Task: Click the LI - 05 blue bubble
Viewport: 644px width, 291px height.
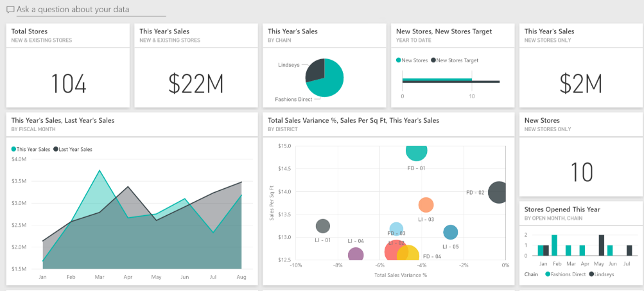Action: click(451, 233)
